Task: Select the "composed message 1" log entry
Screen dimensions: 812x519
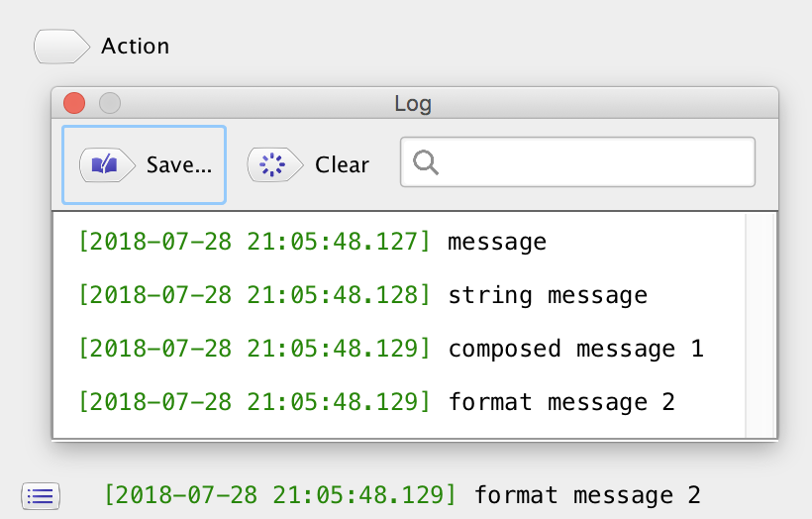Action: tap(575, 349)
